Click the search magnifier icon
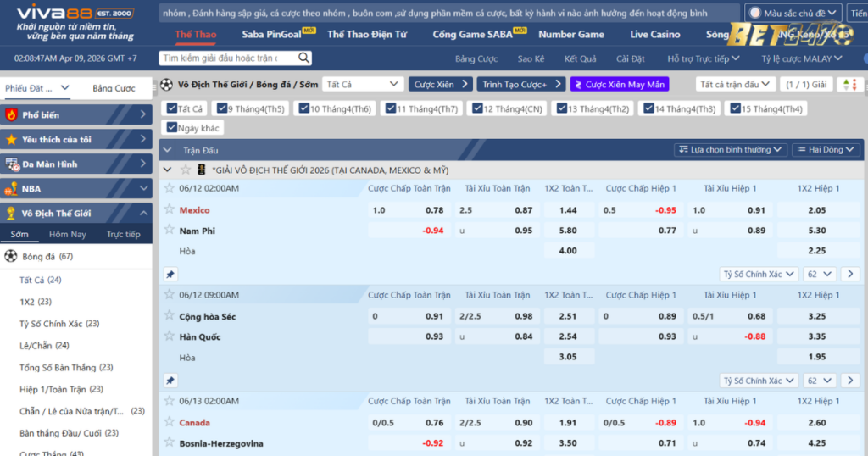Image resolution: width=868 pixels, height=456 pixels. [303, 58]
